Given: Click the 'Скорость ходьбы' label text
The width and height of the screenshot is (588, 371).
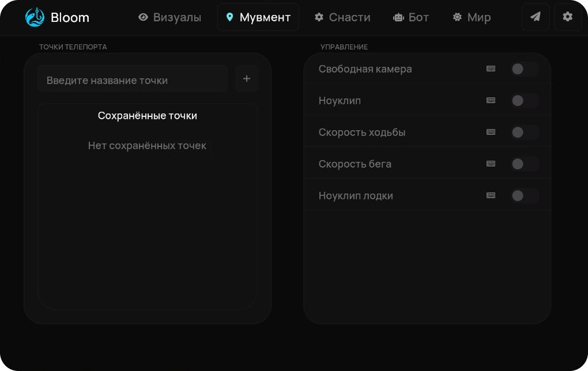Looking at the screenshot, I should click(x=362, y=132).
